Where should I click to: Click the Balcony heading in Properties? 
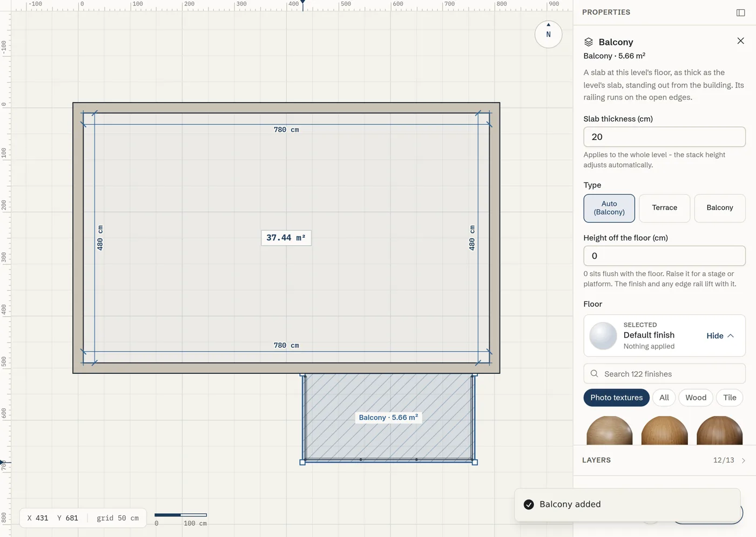click(616, 42)
